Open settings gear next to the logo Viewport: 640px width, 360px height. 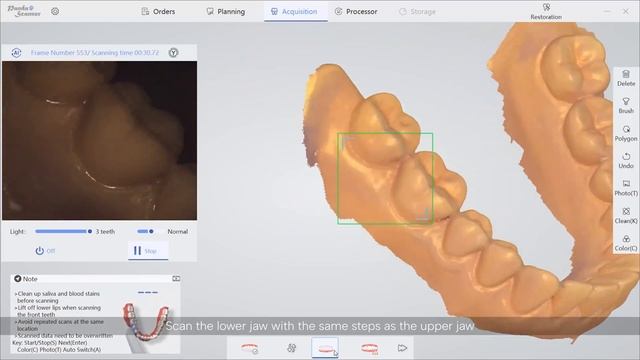[55, 11]
